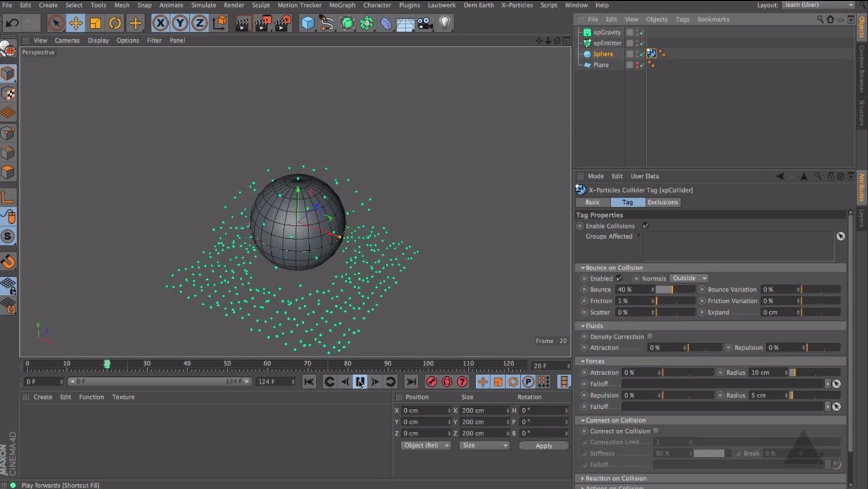The width and height of the screenshot is (868, 489).
Task: Open the Simulate menu
Action: click(204, 5)
